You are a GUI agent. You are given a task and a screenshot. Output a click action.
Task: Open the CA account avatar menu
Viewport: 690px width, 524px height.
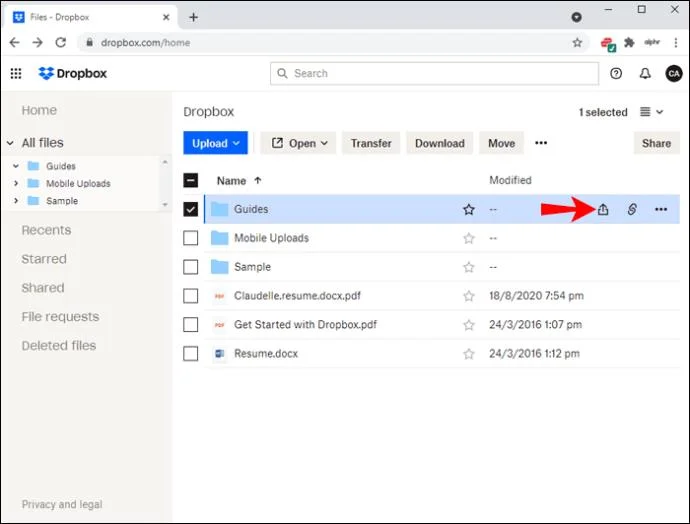coord(674,73)
